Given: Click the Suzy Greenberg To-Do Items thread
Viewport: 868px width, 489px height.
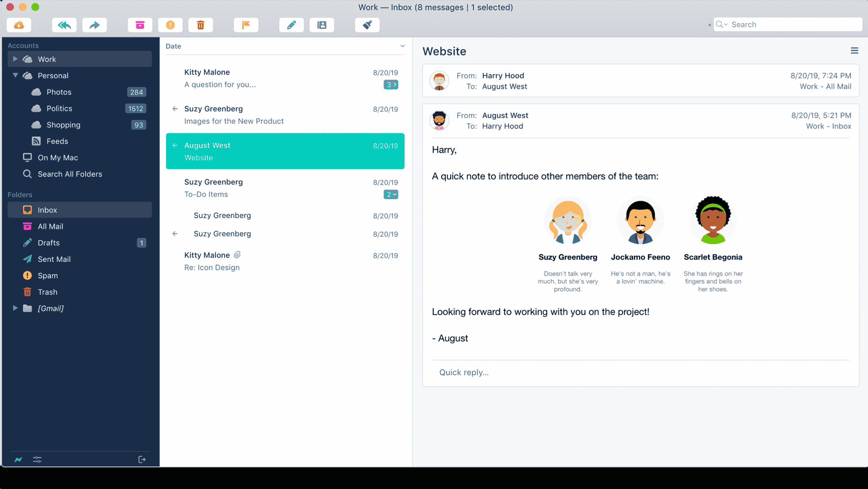Looking at the screenshot, I should (286, 187).
